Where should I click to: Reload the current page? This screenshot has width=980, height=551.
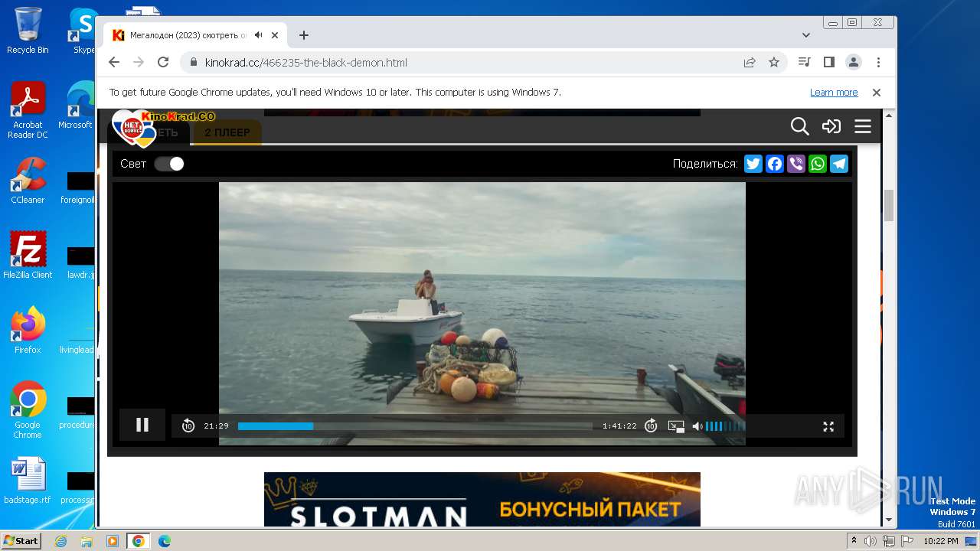click(x=163, y=62)
